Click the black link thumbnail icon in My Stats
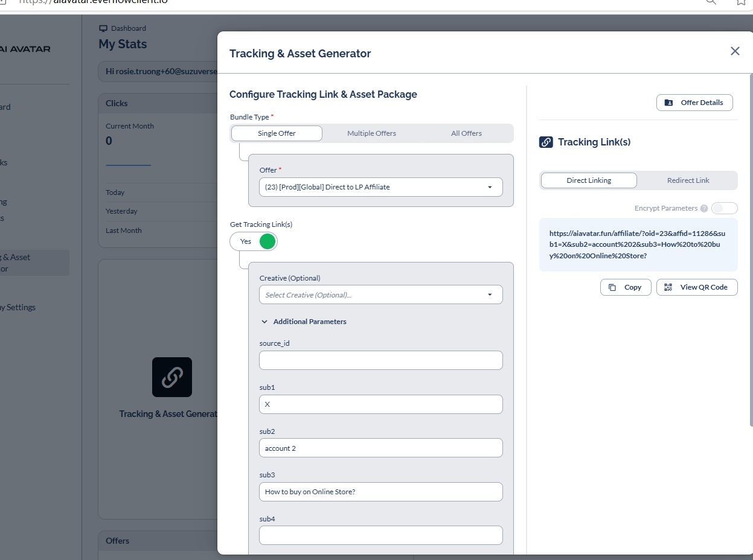753x560 pixels. point(172,377)
